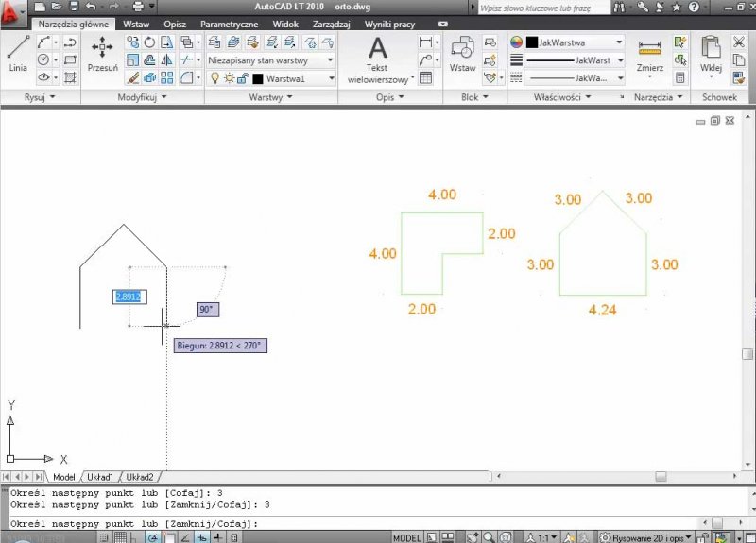Click the save diskette icon in quick access toolbar
Image resolution: width=756 pixels, height=543 pixels.
tap(73, 7)
